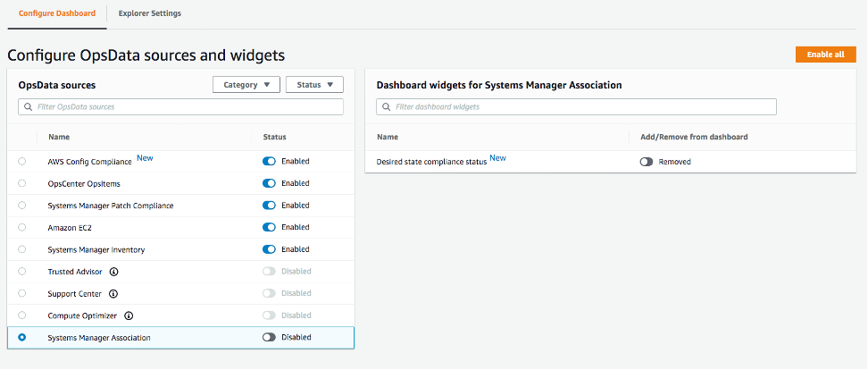
Task: Toggle Support Center disabled switch
Action: tap(269, 293)
